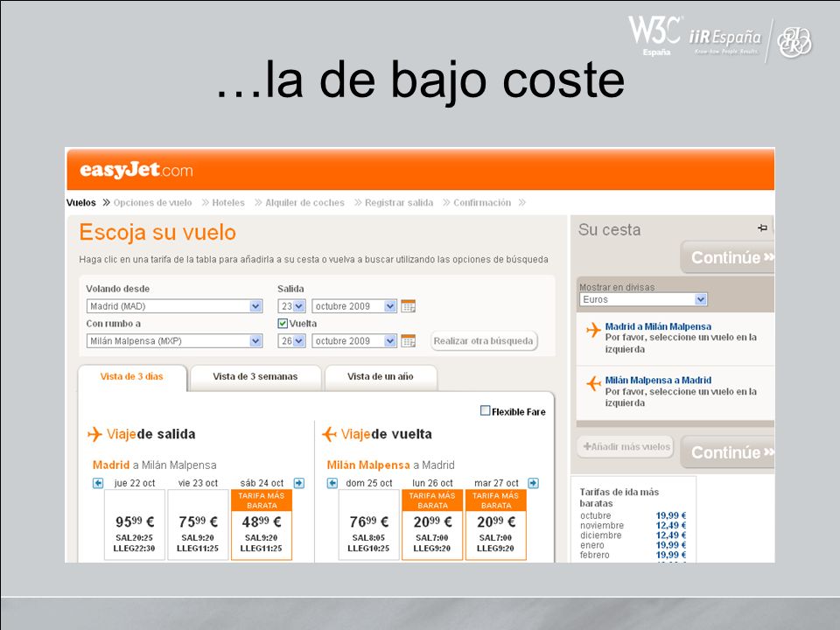This screenshot has width=840, height=630.
Task: Open the return month octubre 2009 dropdown
Action: pyautogui.click(x=354, y=341)
